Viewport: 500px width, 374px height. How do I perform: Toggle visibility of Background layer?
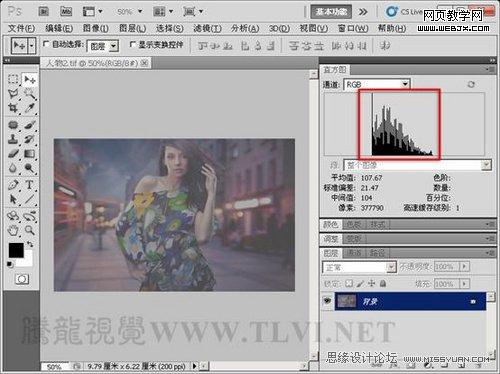pos(327,301)
